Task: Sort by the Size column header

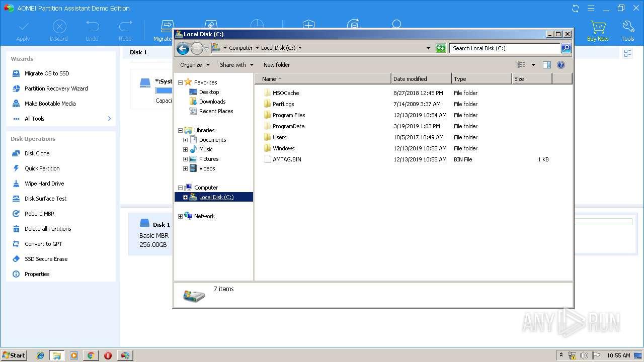Action: pos(532,79)
